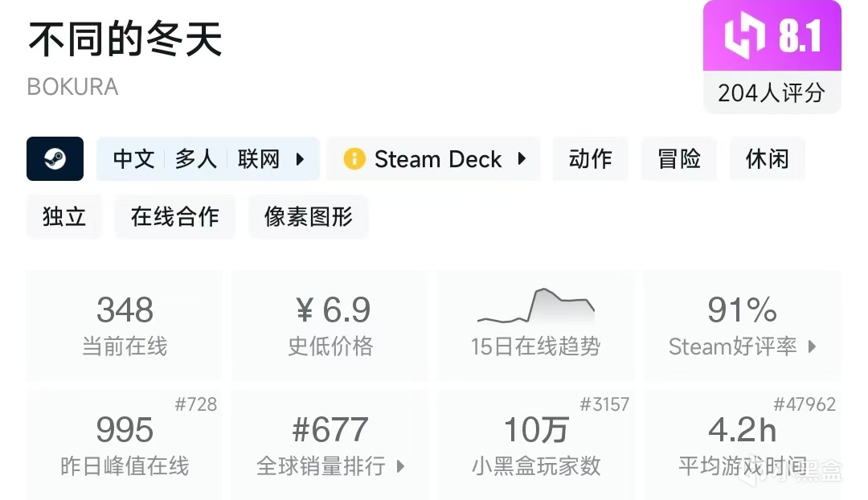Image resolution: width=868 pixels, height=500 pixels.
Task: Click the Xiaoheihe score logo icon
Action: 743,35
